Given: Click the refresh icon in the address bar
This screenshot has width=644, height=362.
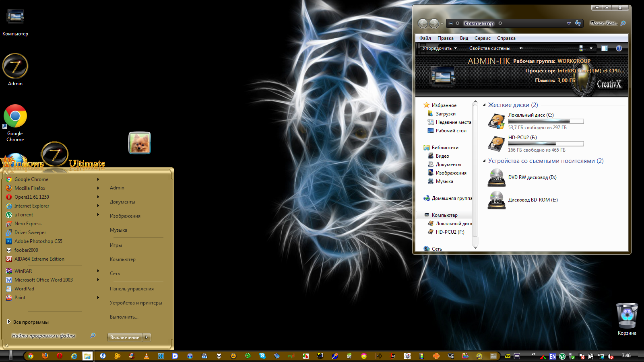Looking at the screenshot, I should (x=578, y=23).
